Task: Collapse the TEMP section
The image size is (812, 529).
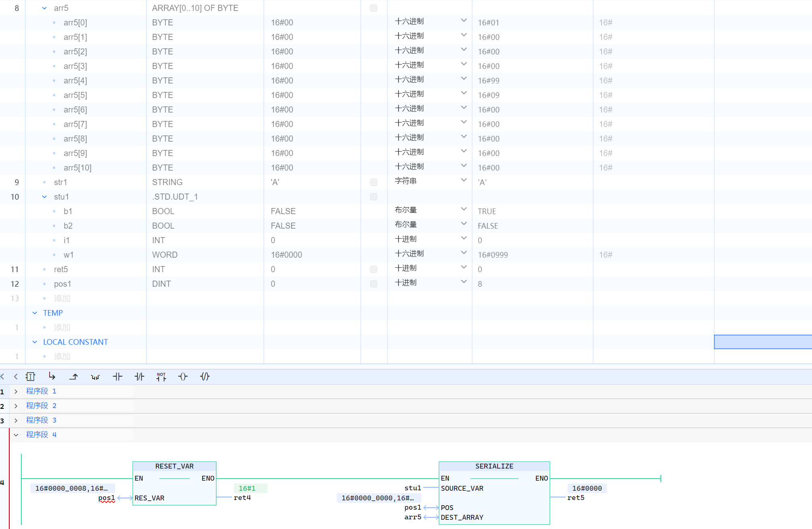Action: pos(35,313)
